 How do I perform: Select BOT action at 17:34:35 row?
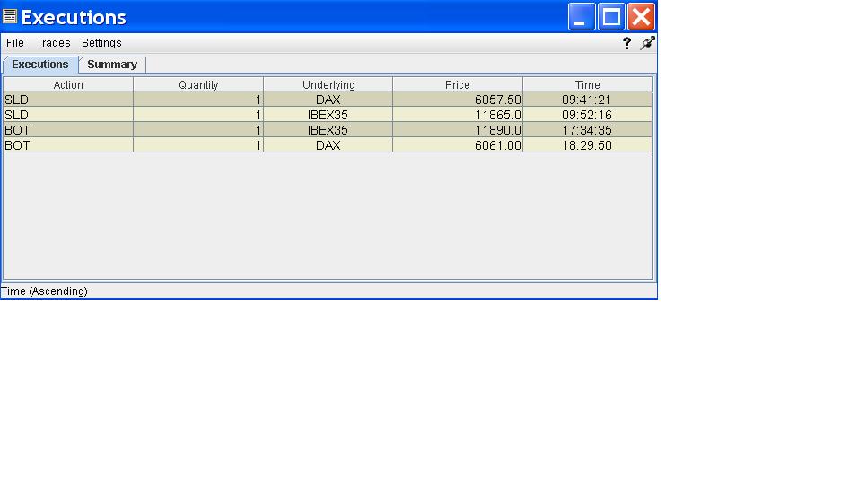tap(68, 130)
